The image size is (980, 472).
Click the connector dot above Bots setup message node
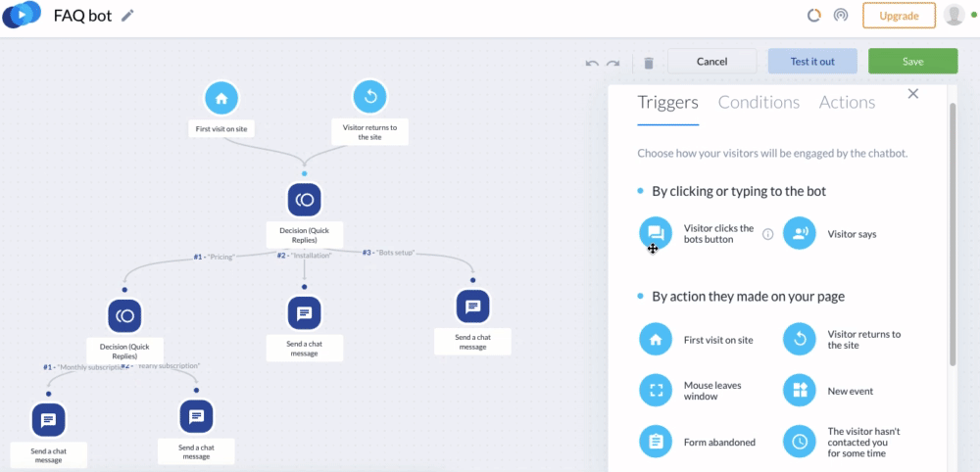click(472, 280)
